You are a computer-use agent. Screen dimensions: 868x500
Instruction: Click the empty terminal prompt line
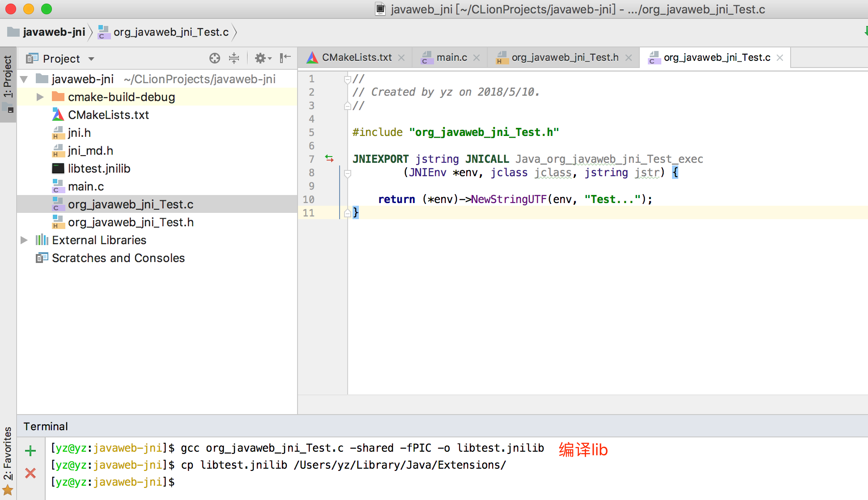pyautogui.click(x=113, y=482)
